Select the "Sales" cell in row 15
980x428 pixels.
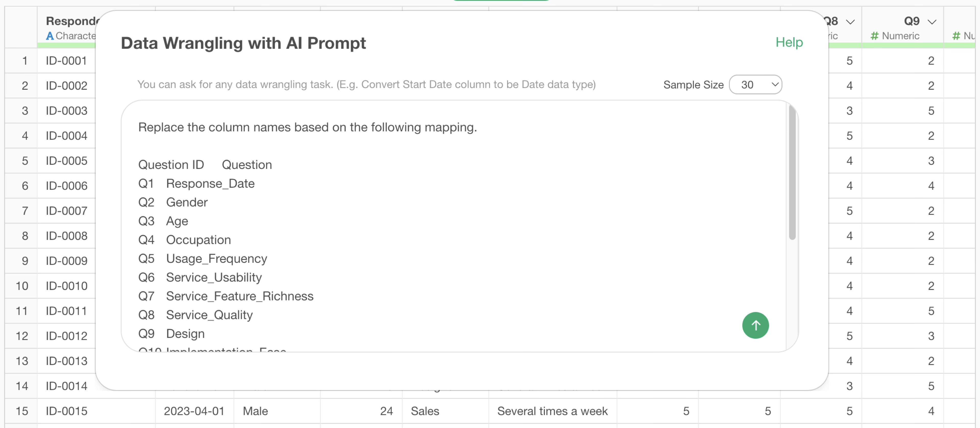pos(425,411)
